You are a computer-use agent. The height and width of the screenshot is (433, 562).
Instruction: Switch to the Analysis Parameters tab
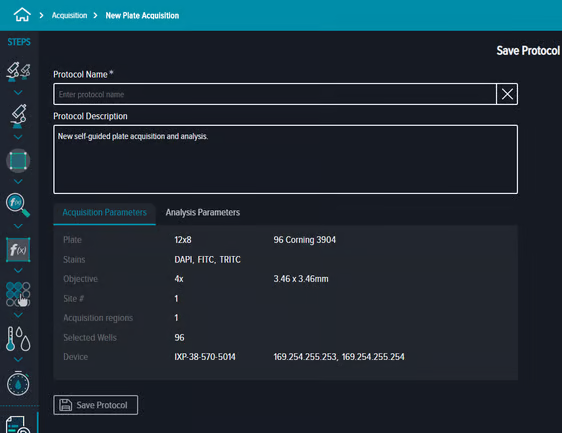tap(203, 213)
